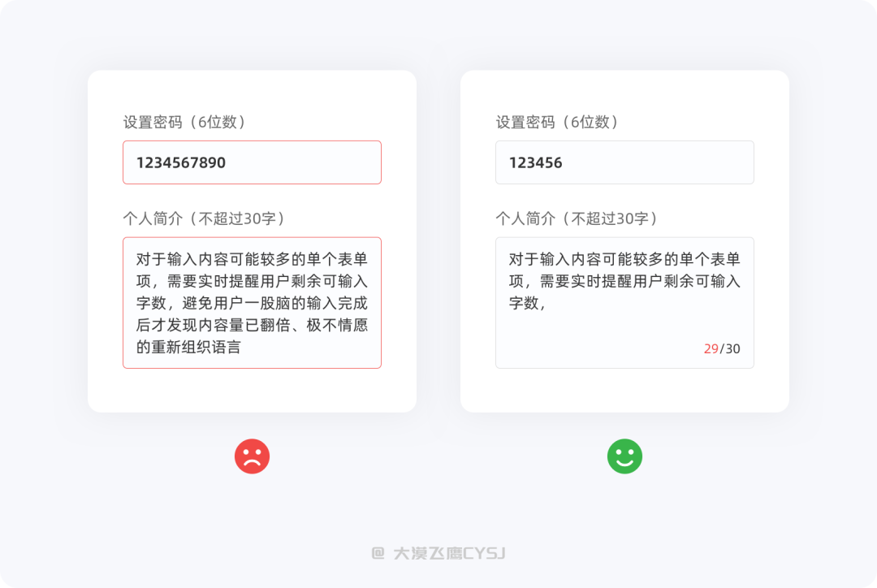This screenshot has width=877, height=588.
Task: Click the right card's 设置密码（6位数）label
Action: coord(558,122)
